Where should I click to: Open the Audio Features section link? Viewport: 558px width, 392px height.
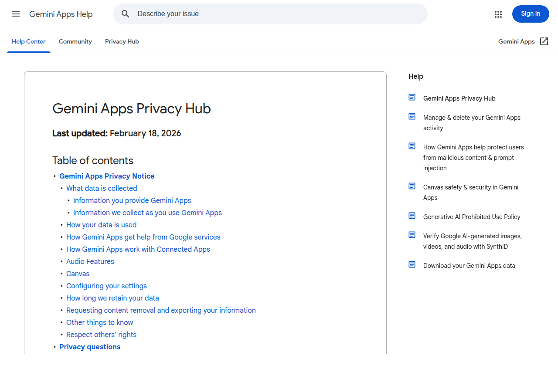[90, 261]
